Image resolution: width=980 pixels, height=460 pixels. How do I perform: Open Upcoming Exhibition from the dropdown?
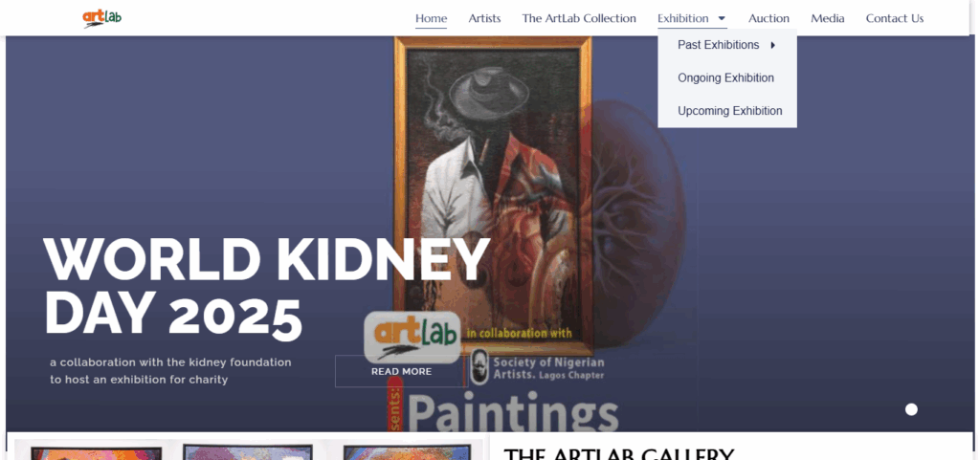pyautogui.click(x=730, y=111)
